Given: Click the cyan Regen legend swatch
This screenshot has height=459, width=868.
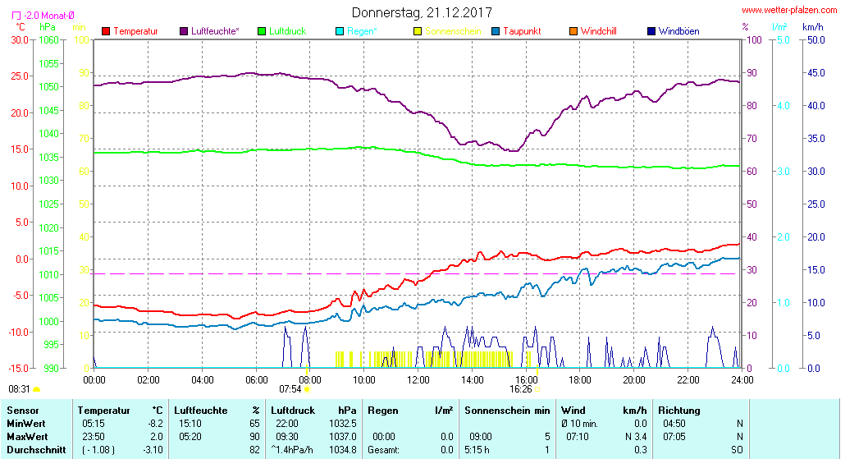Looking at the screenshot, I should 340,31.
